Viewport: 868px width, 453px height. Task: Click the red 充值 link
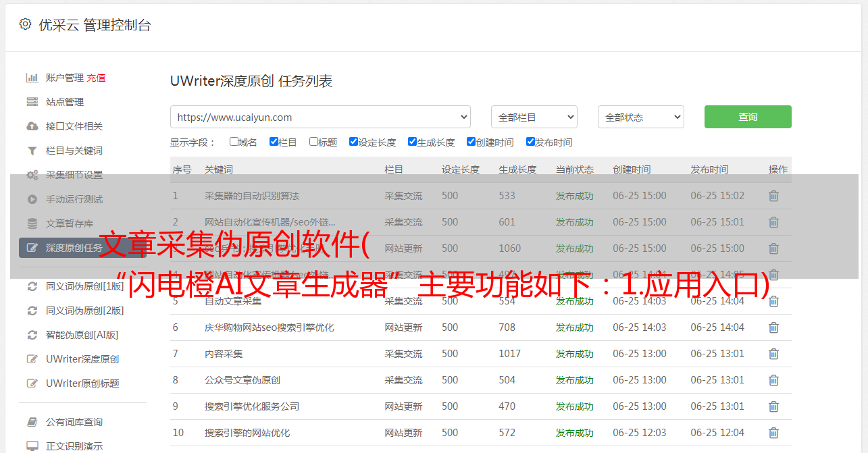point(96,78)
